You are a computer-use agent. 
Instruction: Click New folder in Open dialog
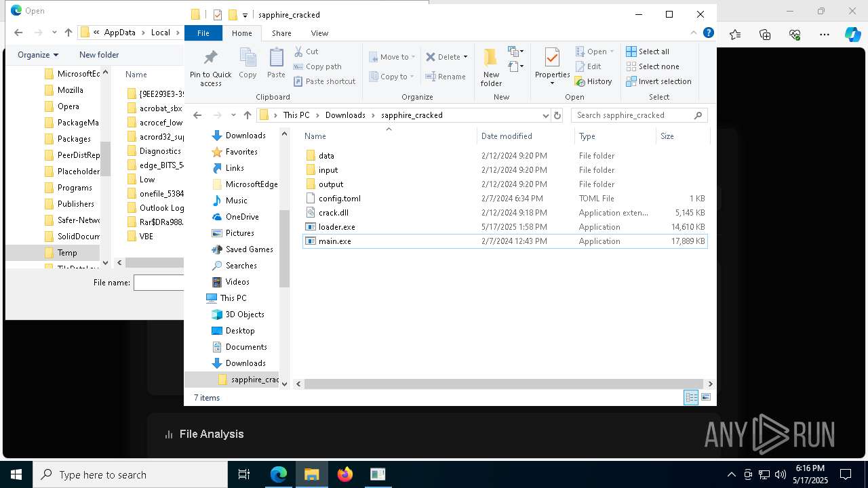tap(99, 55)
